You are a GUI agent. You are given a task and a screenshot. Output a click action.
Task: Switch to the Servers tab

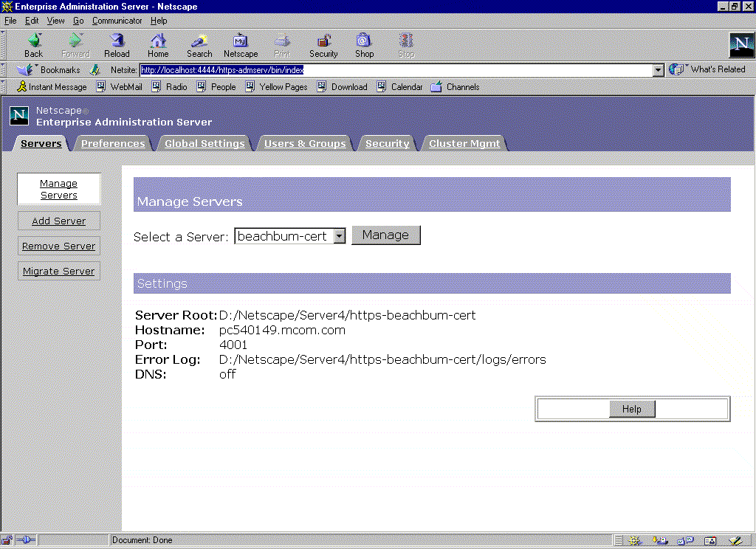41,143
